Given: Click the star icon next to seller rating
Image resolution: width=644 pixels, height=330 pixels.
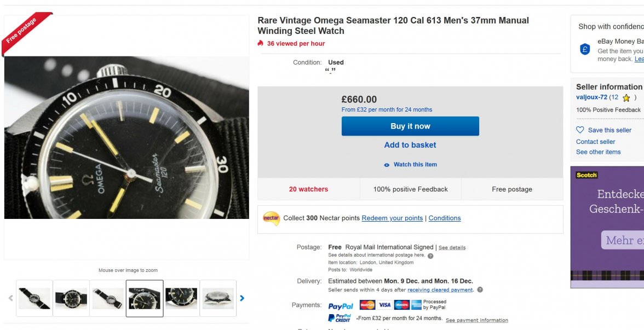Looking at the screenshot, I should (626, 98).
